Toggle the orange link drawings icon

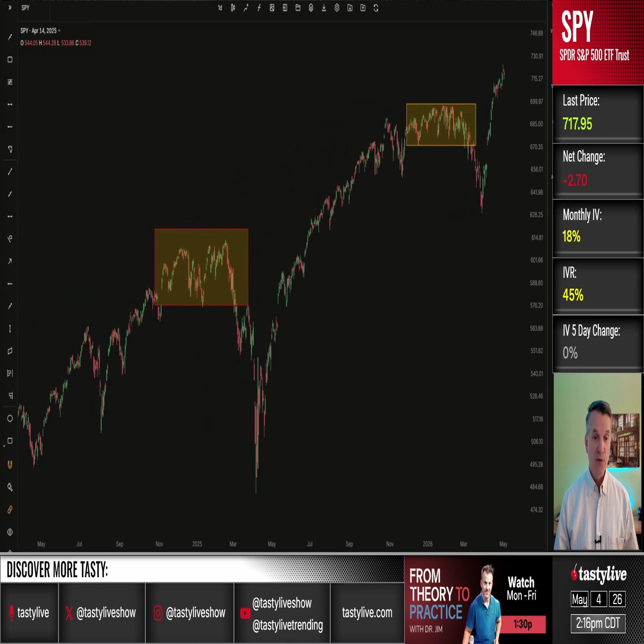[10, 509]
